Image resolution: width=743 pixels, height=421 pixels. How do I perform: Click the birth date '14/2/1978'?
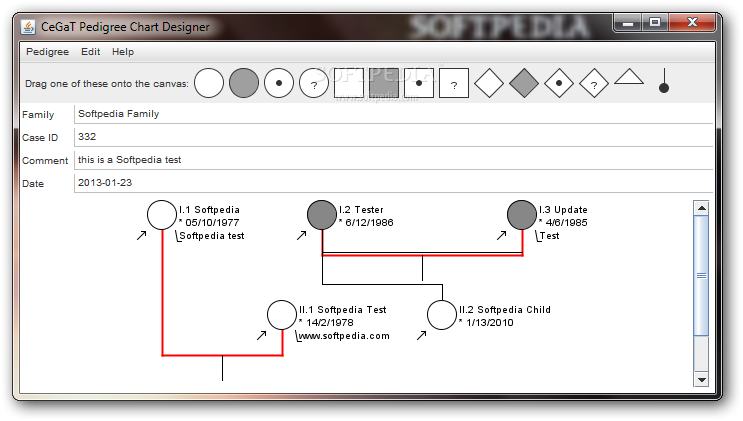pos(330,322)
